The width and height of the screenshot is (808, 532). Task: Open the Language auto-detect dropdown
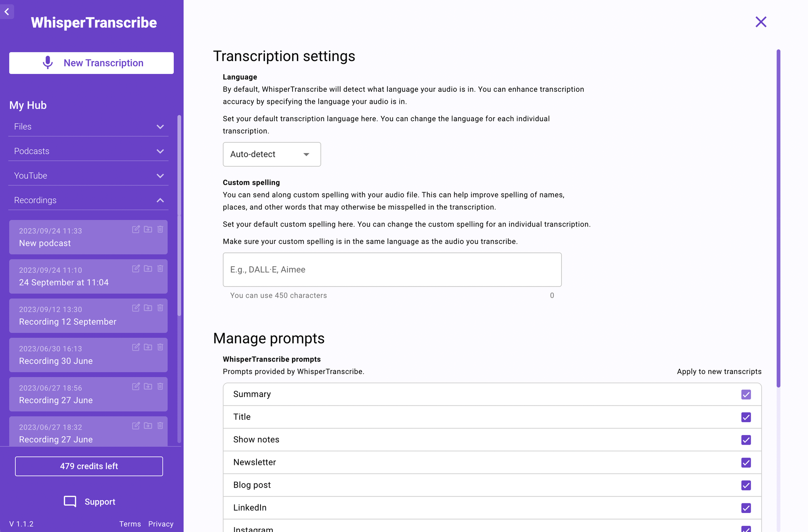(271, 154)
